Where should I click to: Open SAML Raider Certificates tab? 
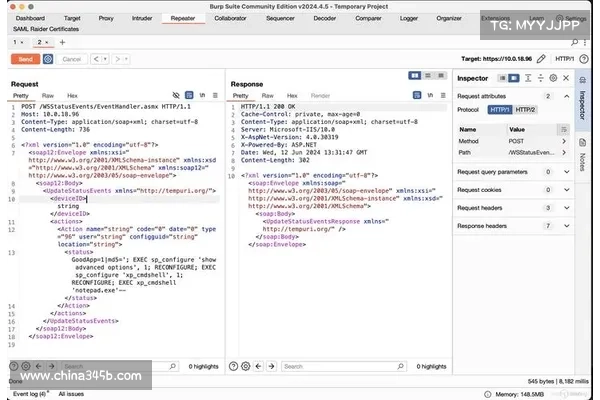coord(46,29)
